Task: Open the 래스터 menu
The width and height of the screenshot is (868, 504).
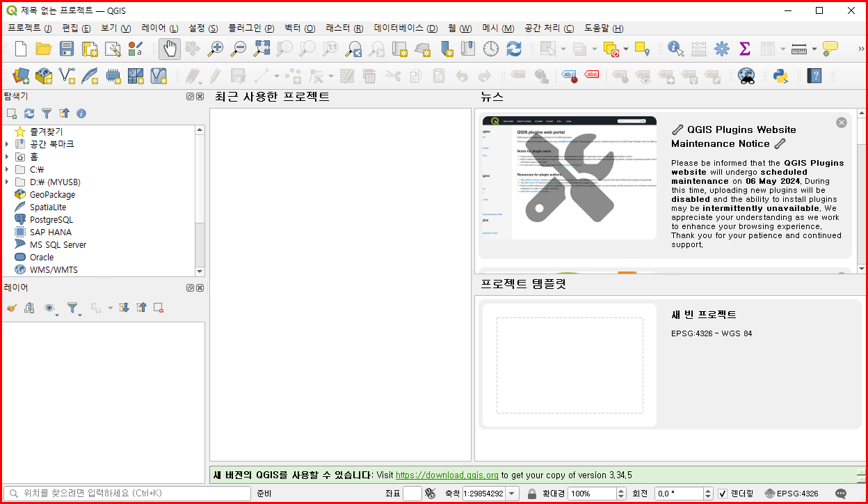Action: click(344, 29)
